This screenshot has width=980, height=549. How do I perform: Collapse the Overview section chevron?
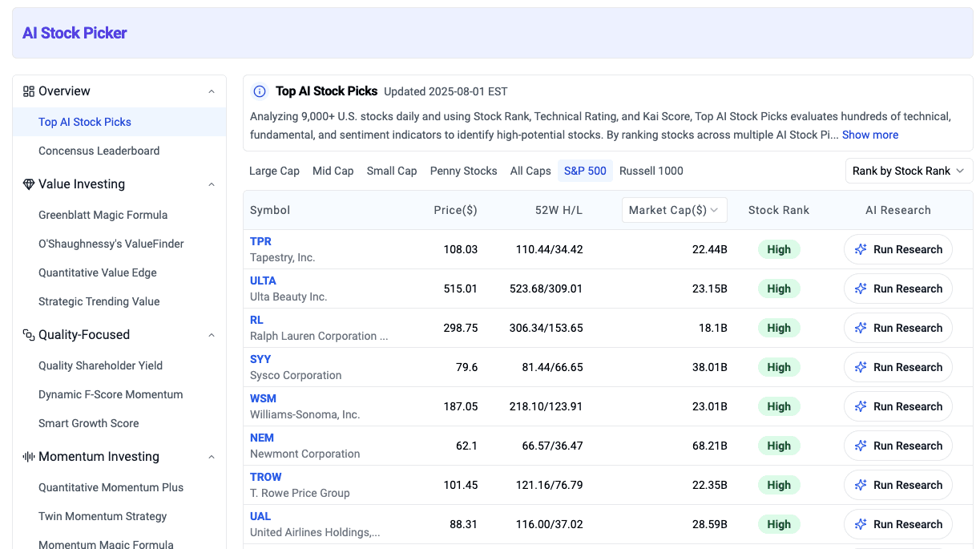point(212,91)
